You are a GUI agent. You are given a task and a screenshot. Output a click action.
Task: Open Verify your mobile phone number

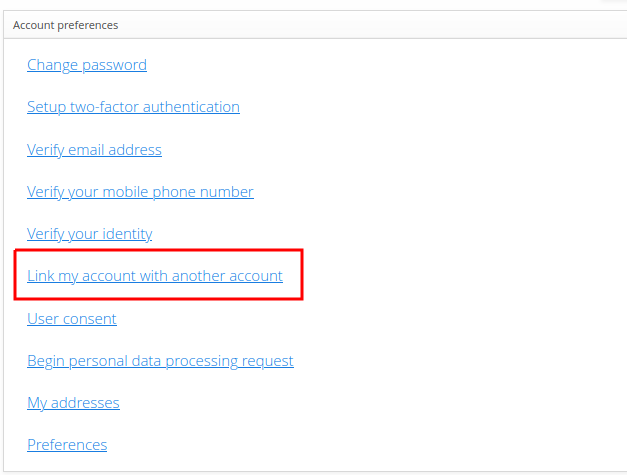pos(140,192)
